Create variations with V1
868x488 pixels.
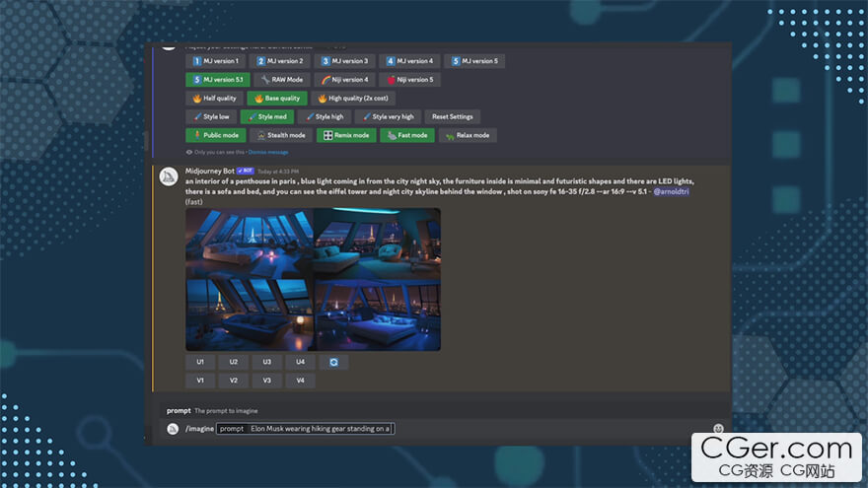point(200,381)
